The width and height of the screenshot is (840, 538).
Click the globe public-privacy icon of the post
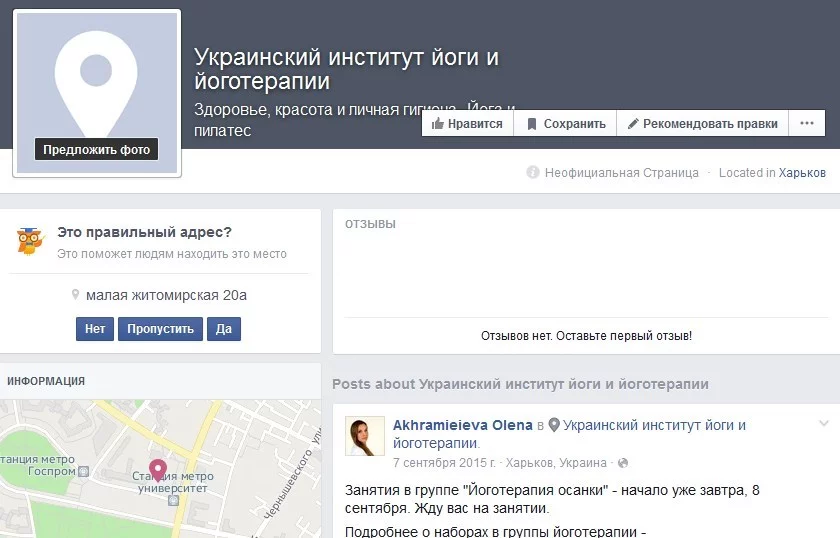pos(622,463)
